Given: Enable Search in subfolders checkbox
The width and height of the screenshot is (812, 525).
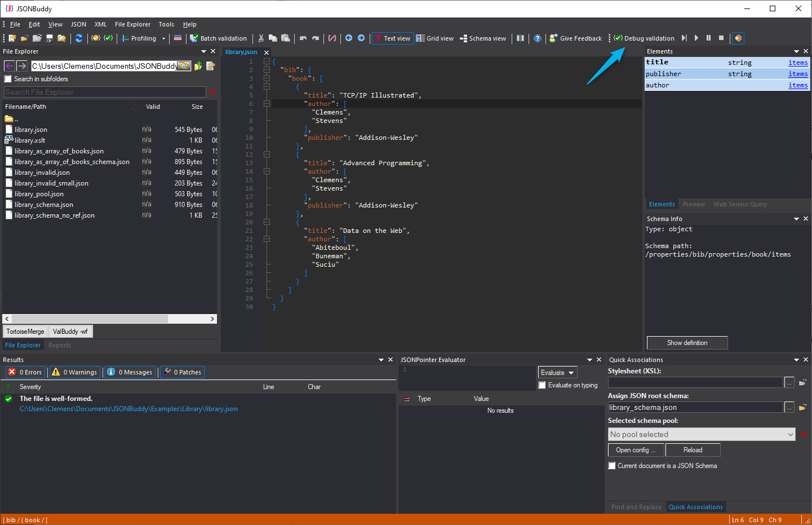Looking at the screenshot, I should coord(8,79).
